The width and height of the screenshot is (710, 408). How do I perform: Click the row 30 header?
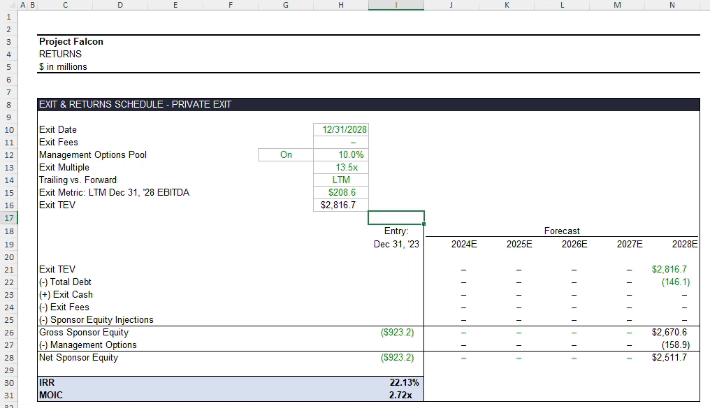click(x=9, y=382)
